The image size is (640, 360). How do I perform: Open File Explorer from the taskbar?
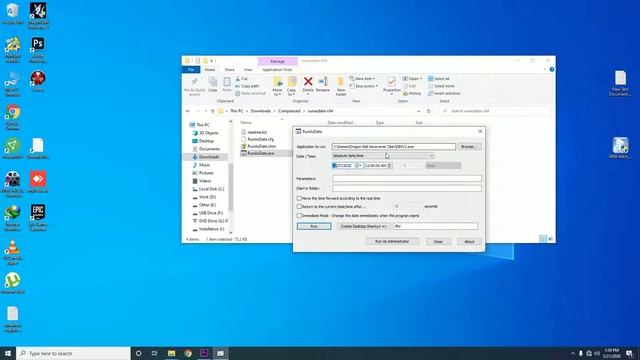click(x=171, y=353)
